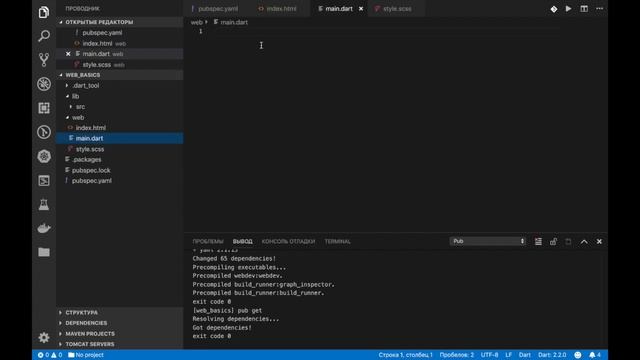The height and width of the screenshot is (360, 640).
Task: Open the terminal-style activity bar icon
Action: click(44, 180)
